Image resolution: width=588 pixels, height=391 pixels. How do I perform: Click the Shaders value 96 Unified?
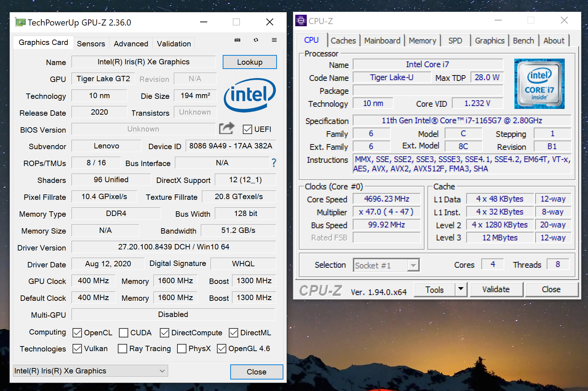point(111,180)
